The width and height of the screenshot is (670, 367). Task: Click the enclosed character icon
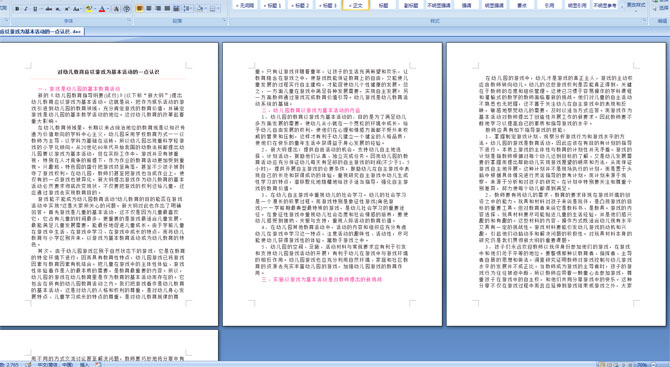tap(126, 9)
